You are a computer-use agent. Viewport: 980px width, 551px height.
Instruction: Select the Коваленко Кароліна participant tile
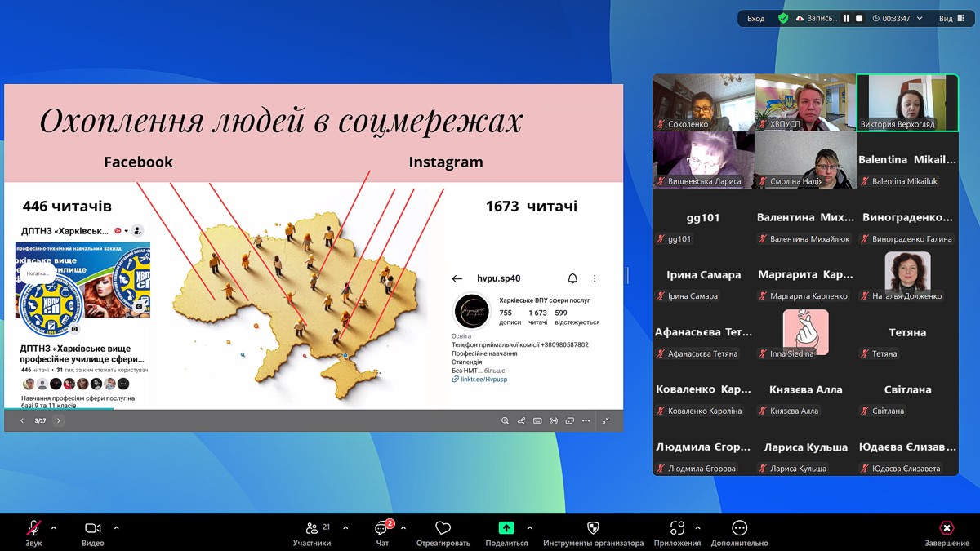click(703, 390)
